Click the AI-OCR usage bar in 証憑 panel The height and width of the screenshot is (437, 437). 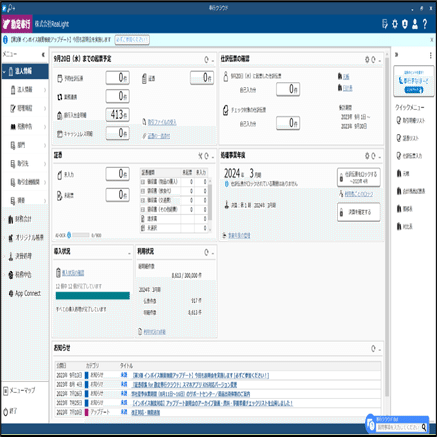click(x=81, y=235)
